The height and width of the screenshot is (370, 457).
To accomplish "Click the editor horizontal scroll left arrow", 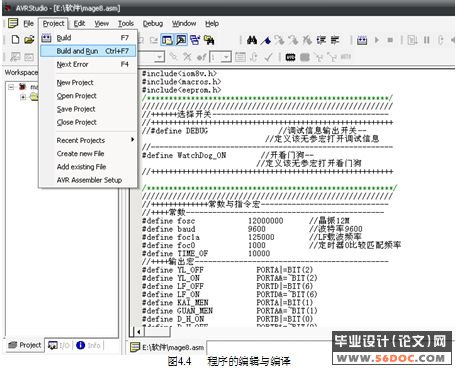I will (x=139, y=331).
